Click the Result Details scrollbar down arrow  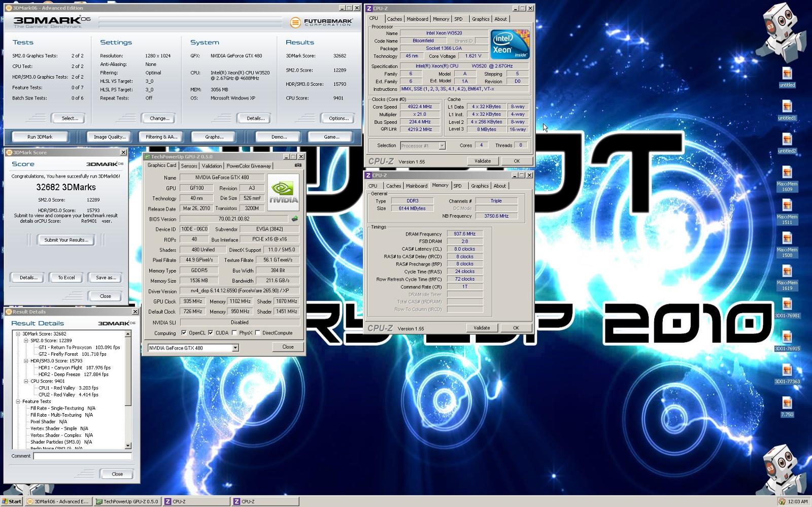tap(128, 446)
